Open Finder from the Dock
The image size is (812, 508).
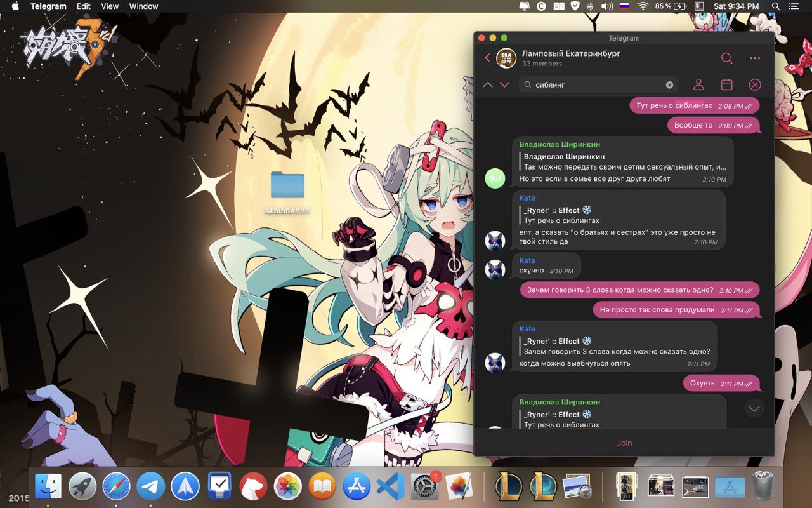pos(48,487)
